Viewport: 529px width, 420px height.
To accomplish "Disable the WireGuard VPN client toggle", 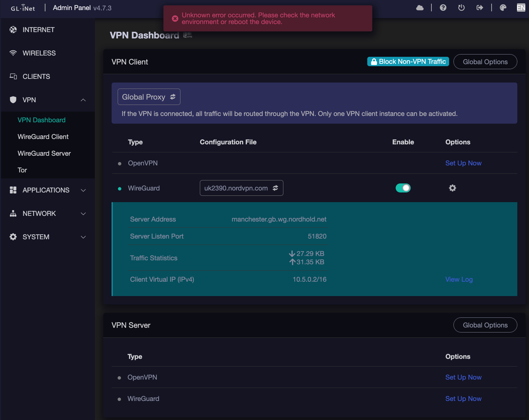I will click(403, 188).
